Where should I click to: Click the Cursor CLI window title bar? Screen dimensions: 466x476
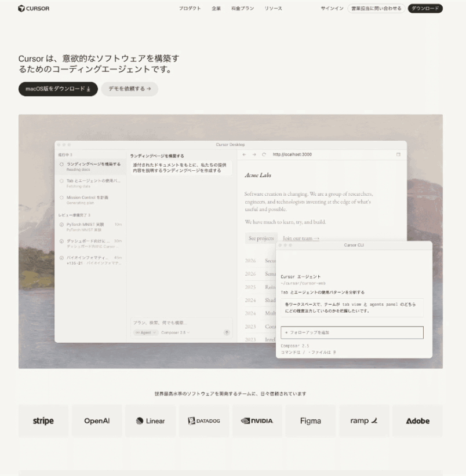[x=354, y=246]
